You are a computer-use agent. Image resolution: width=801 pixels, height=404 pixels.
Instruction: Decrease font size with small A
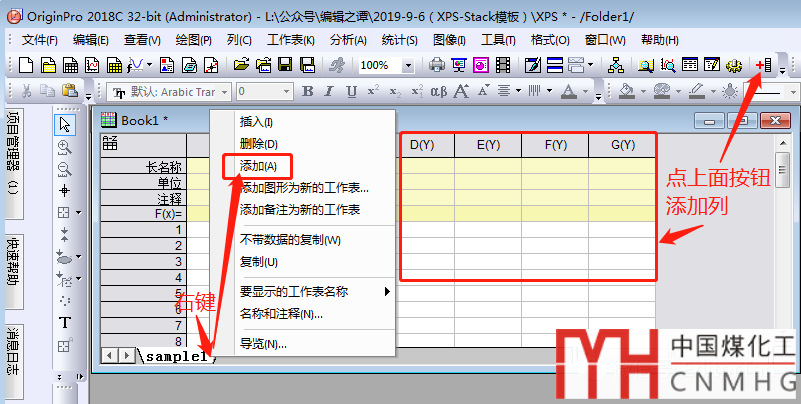[484, 91]
